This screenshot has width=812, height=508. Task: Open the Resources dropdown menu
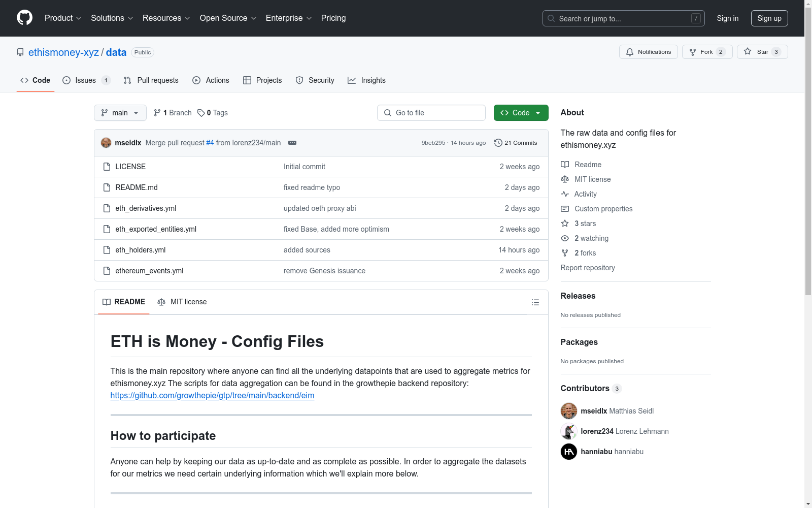click(x=166, y=18)
